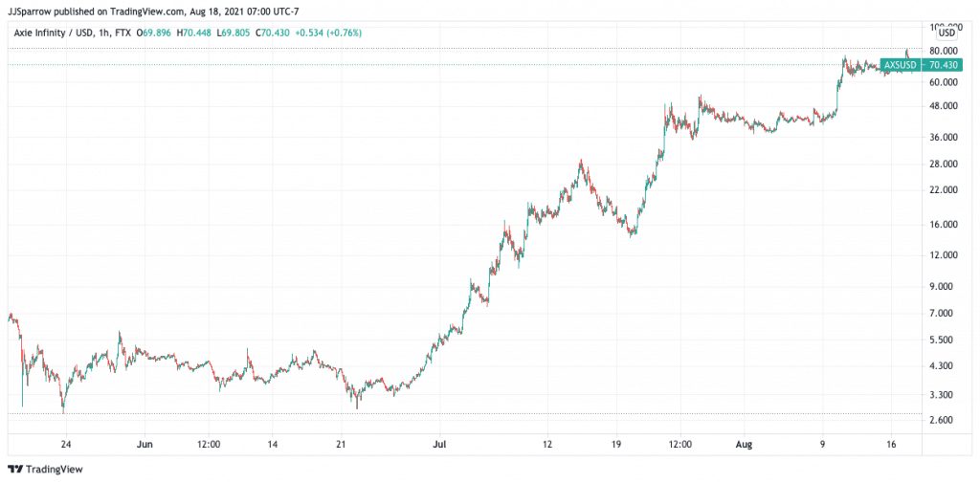Click the 60.000 price axis label

(943, 82)
